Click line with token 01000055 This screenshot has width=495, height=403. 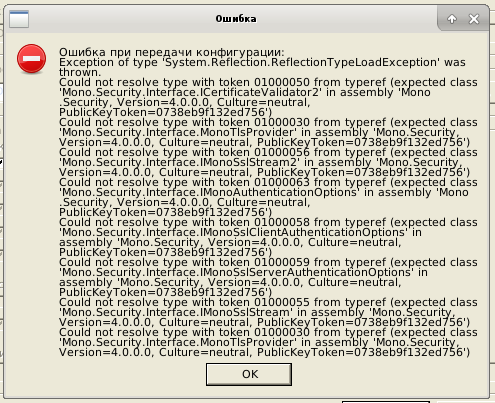[268, 302]
